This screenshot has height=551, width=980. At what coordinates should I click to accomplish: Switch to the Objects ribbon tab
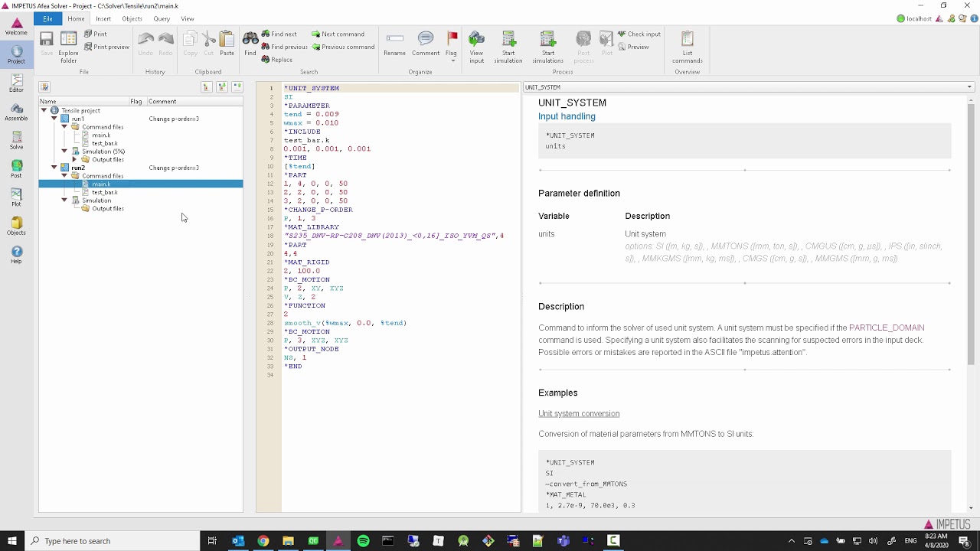tap(132, 18)
